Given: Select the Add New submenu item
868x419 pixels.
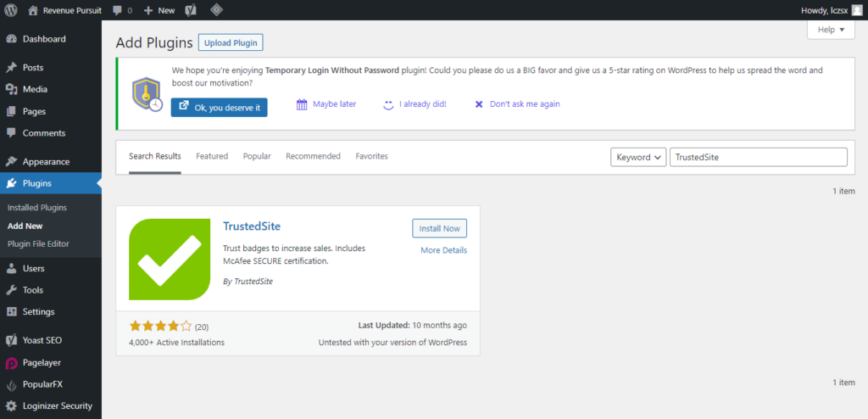Looking at the screenshot, I should tap(25, 226).
